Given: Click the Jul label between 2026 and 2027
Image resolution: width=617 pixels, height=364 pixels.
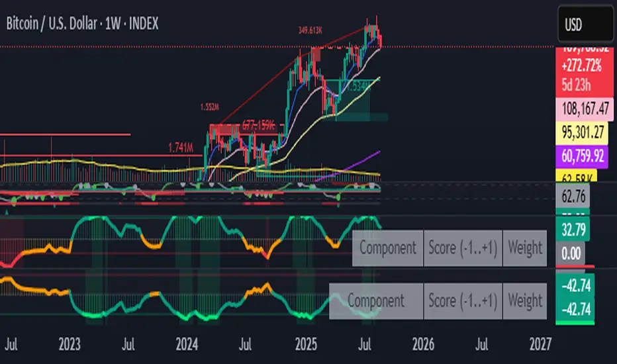Looking at the screenshot, I should coord(482,344).
